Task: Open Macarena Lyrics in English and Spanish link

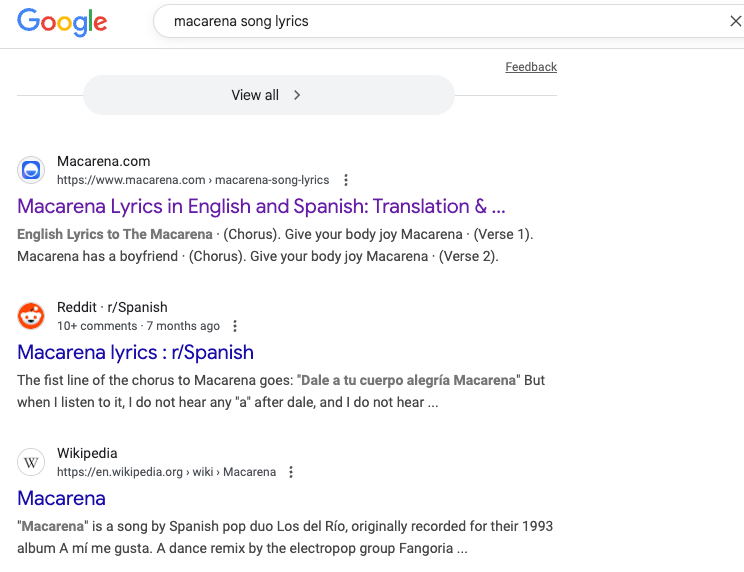Action: 261,206
